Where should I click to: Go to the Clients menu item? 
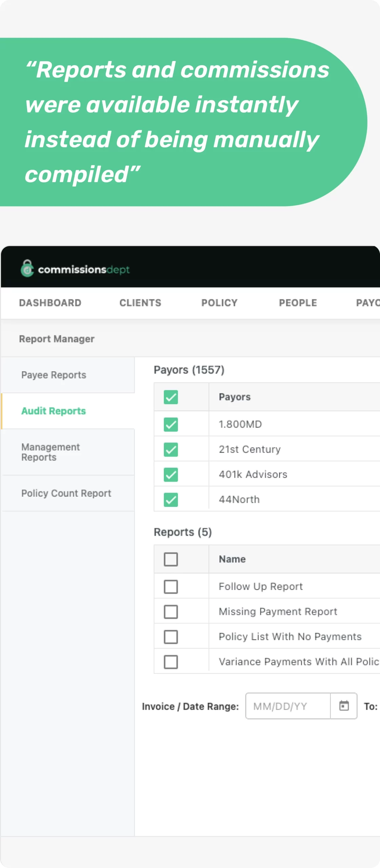point(140,303)
